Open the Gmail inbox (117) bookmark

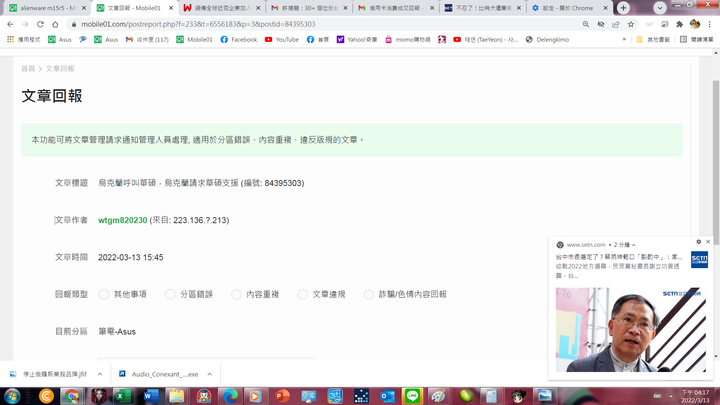pos(147,39)
